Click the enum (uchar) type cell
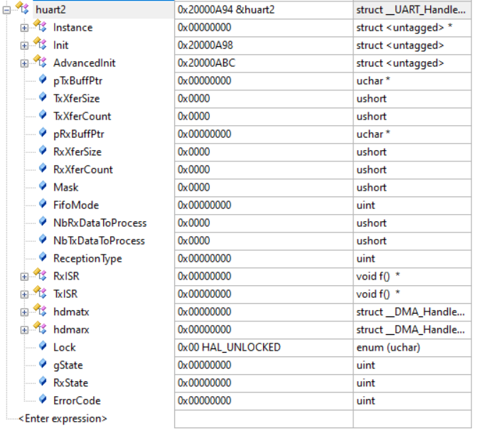The width and height of the screenshot is (487, 448). [x=412, y=348]
